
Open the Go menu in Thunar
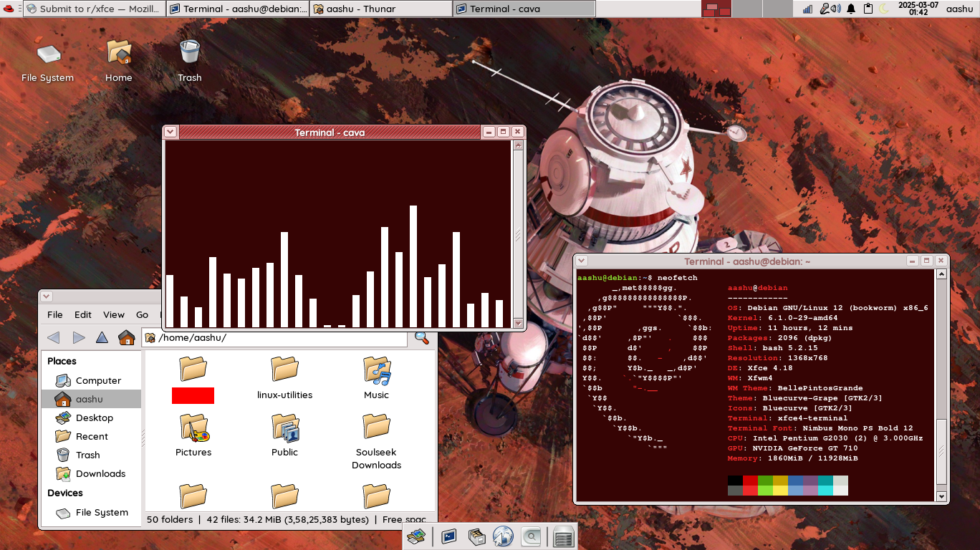pyautogui.click(x=143, y=314)
